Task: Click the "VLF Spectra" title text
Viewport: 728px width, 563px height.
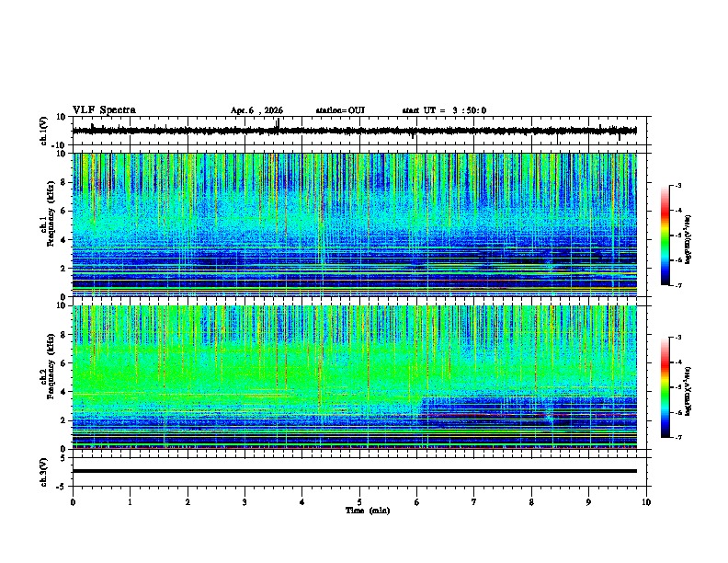Action: pos(104,110)
